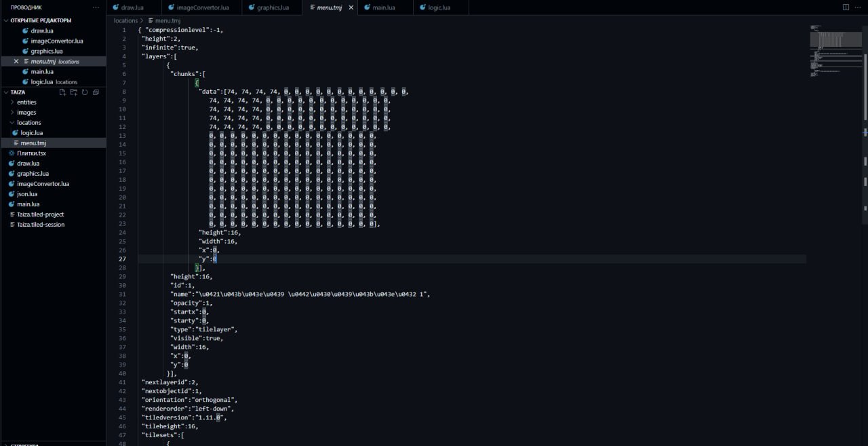Switch to the logic.lua tab

click(441, 7)
